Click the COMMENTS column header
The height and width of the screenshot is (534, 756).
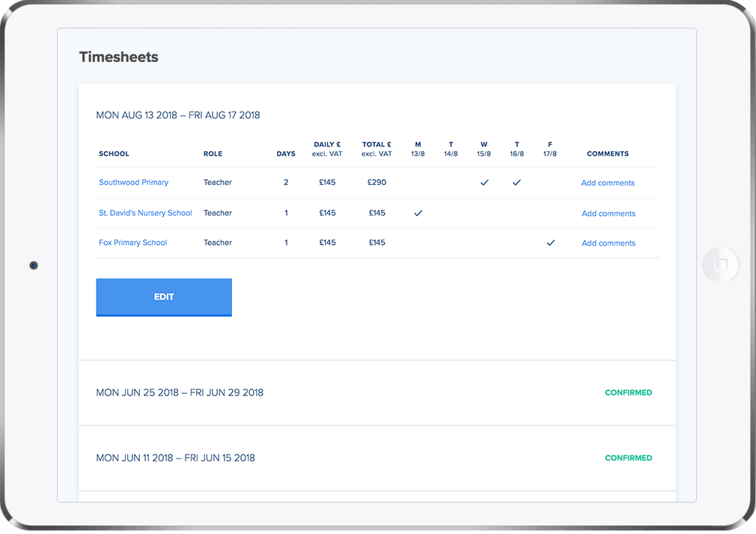click(x=608, y=154)
